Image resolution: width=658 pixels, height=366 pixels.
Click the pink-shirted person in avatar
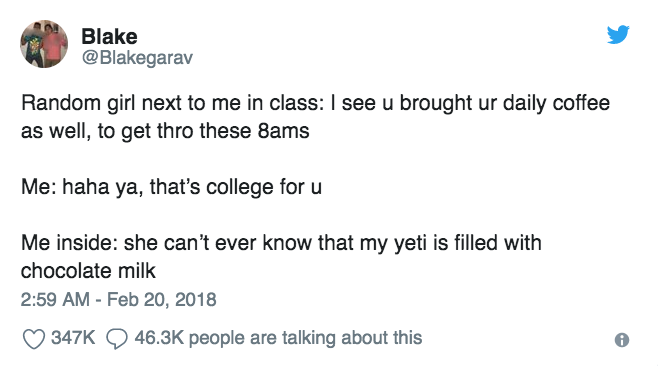(x=53, y=44)
